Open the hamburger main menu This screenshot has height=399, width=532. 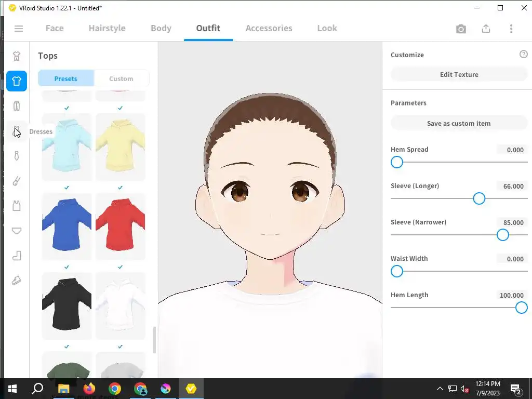click(x=19, y=29)
